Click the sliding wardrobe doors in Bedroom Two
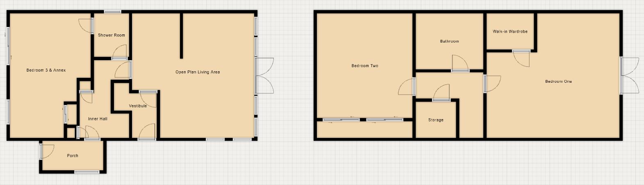The height and width of the screenshot is (185, 644). 363,120
